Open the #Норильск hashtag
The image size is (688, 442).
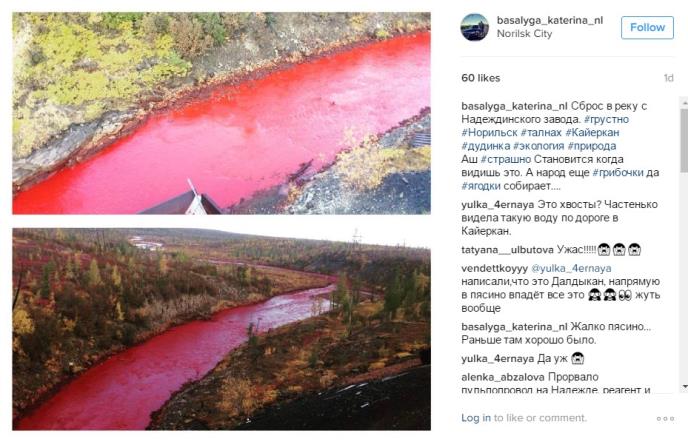(x=489, y=133)
